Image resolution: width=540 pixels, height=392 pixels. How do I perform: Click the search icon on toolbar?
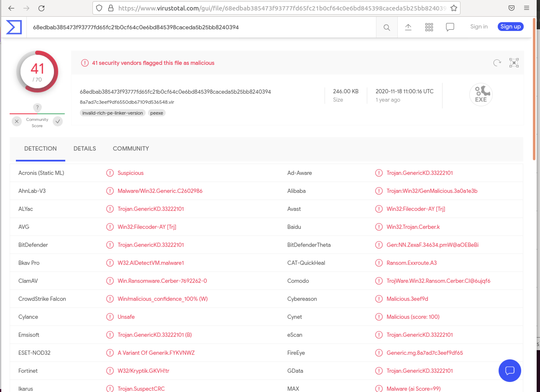(386, 27)
